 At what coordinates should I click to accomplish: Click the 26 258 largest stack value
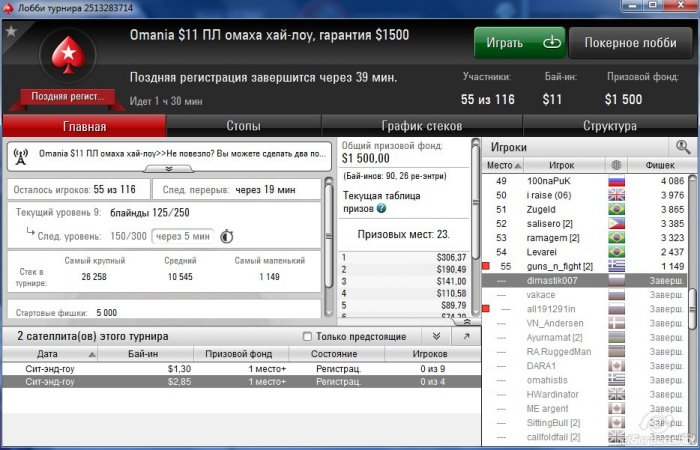coord(94,277)
